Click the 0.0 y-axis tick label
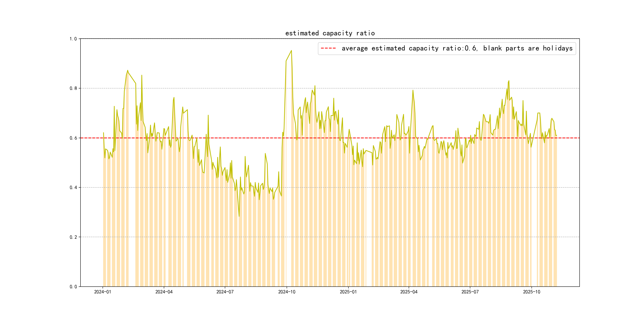Viewport: 644px width, 322px height. 73,286
